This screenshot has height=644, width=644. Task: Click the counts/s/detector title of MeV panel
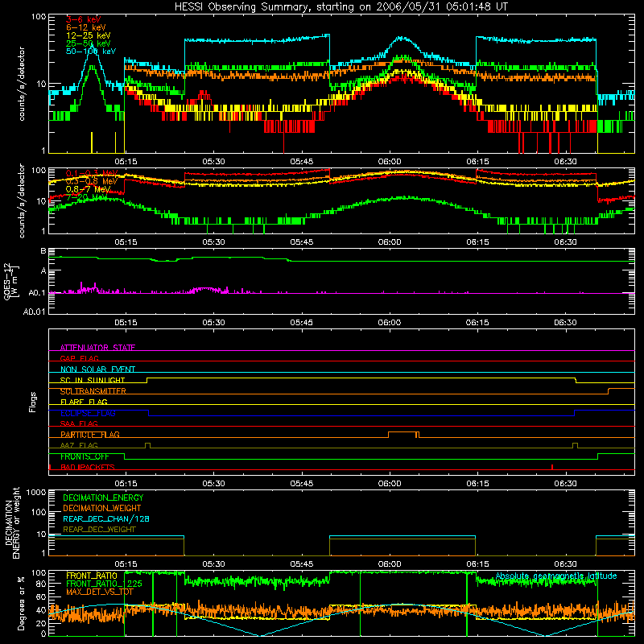(22, 200)
